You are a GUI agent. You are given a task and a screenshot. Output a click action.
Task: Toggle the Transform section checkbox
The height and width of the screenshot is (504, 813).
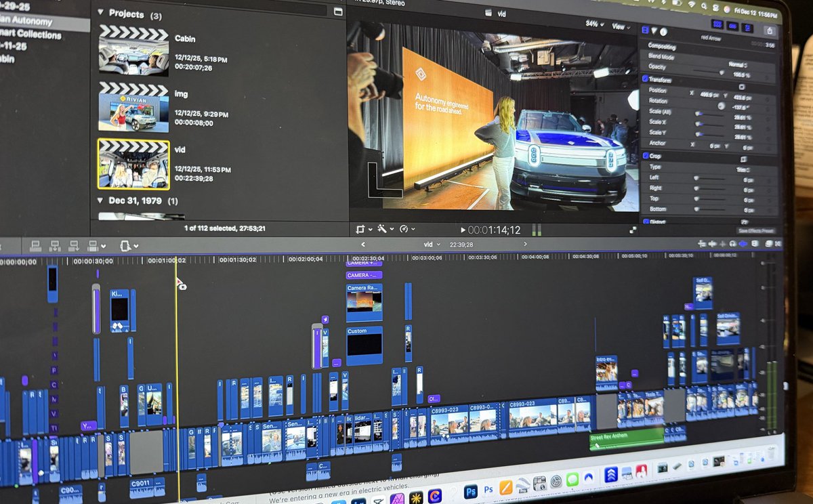(x=645, y=79)
